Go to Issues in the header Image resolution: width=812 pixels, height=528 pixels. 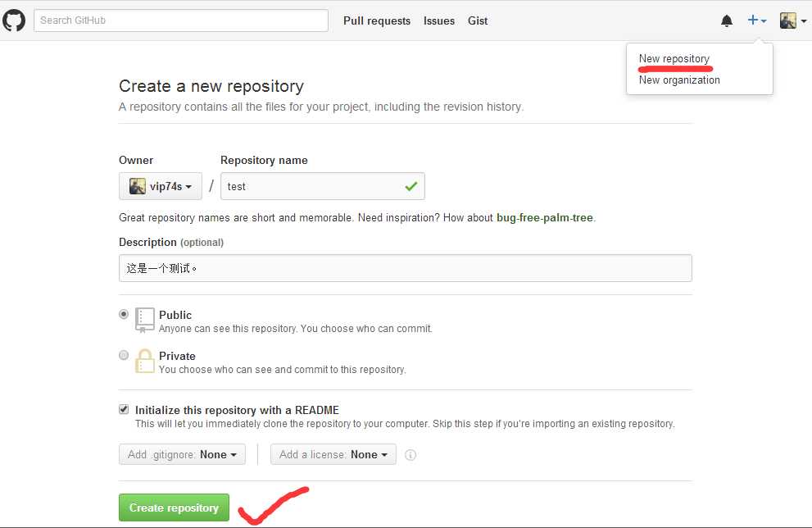pos(438,20)
